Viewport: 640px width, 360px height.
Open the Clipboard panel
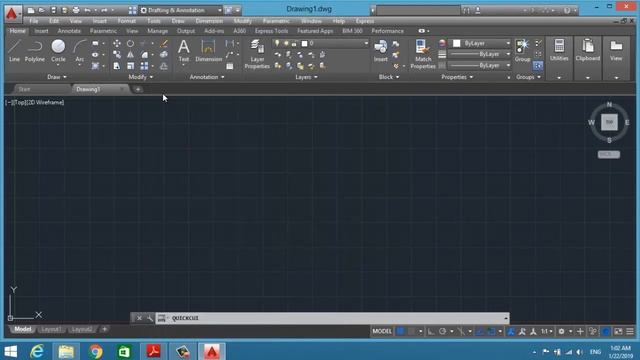[588, 58]
